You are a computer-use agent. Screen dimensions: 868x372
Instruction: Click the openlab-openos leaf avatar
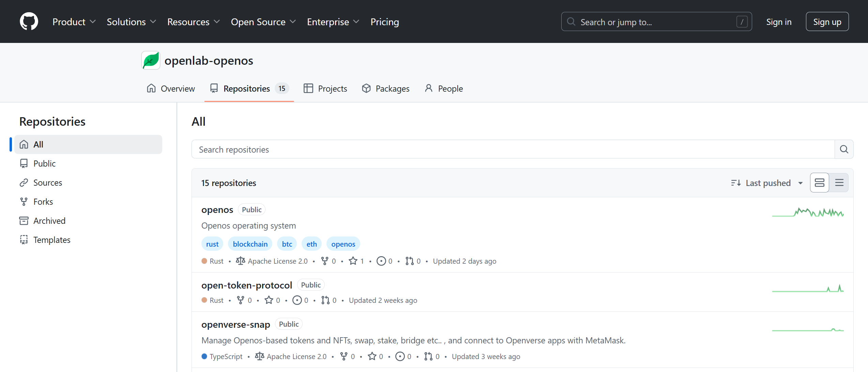coord(151,61)
